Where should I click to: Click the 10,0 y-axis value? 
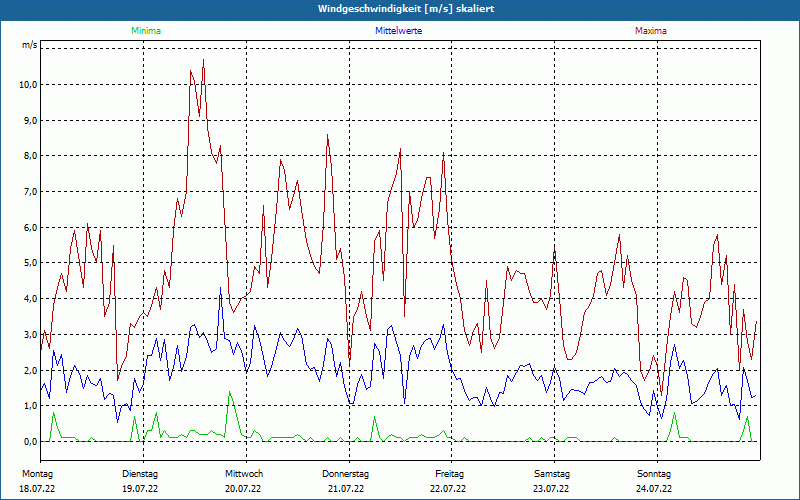coord(28,85)
